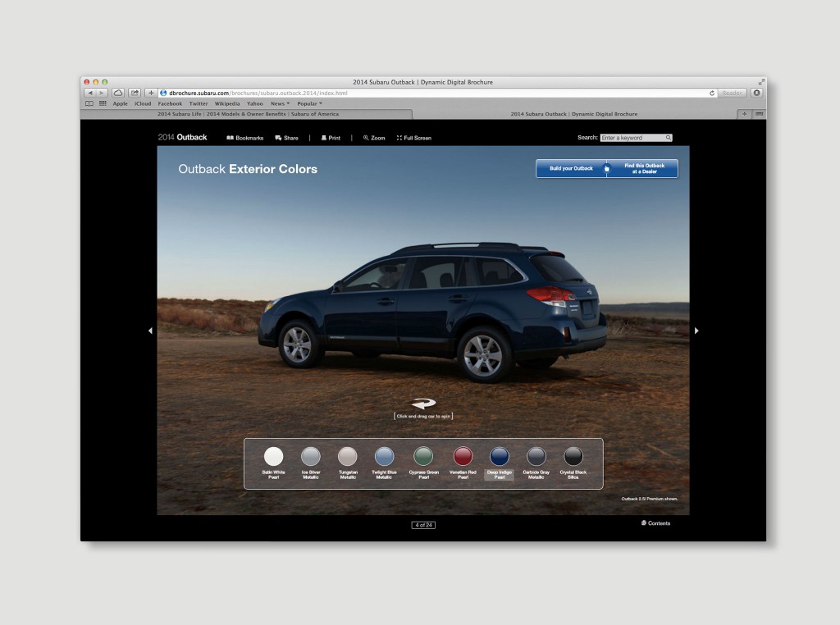The width and height of the screenshot is (840, 625).
Task: Open the downloads icon in Safari toolbar
Action: [756, 94]
